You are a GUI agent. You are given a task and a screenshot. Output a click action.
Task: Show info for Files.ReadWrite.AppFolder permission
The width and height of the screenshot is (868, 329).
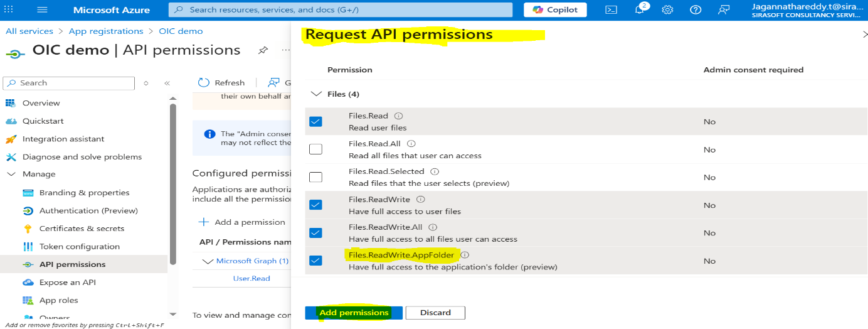tap(465, 255)
